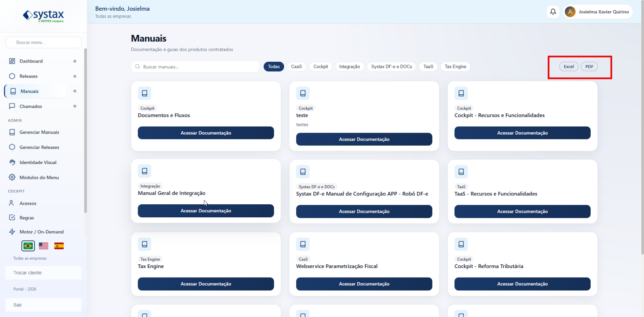
Task: Switch language to Brazilian Portuguese flag
Action: 28,246
